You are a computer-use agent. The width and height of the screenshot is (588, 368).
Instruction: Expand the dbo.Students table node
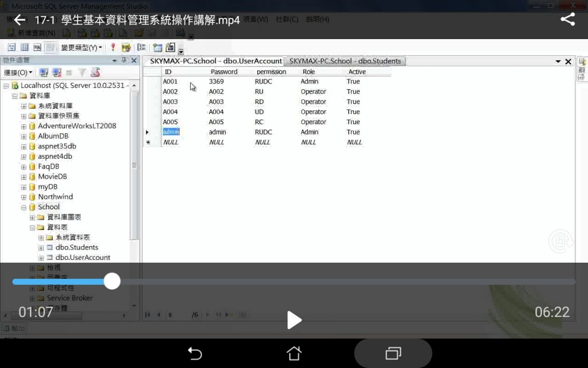pos(41,248)
